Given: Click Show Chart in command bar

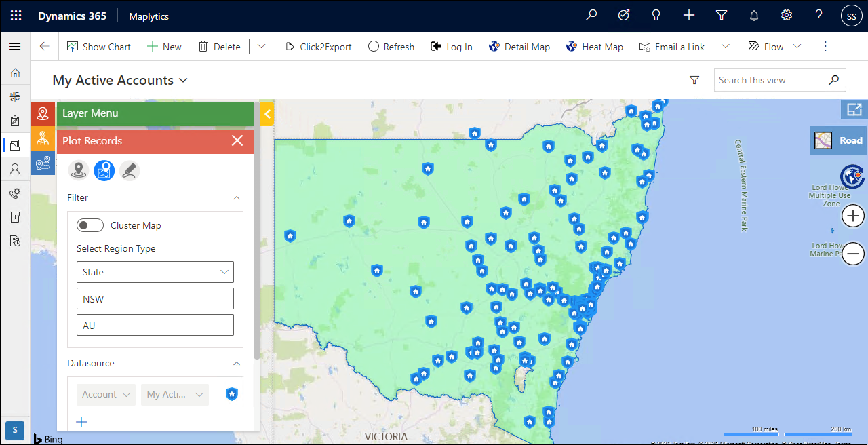Looking at the screenshot, I should 98,47.
